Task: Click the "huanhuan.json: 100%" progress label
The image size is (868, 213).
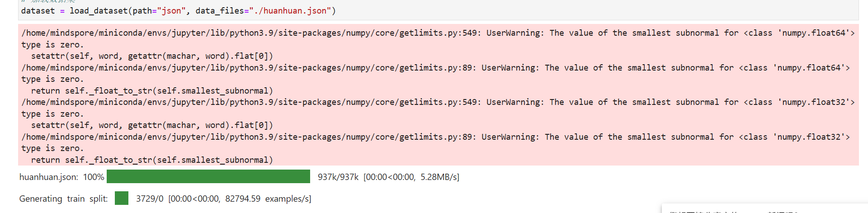Action: [x=61, y=177]
